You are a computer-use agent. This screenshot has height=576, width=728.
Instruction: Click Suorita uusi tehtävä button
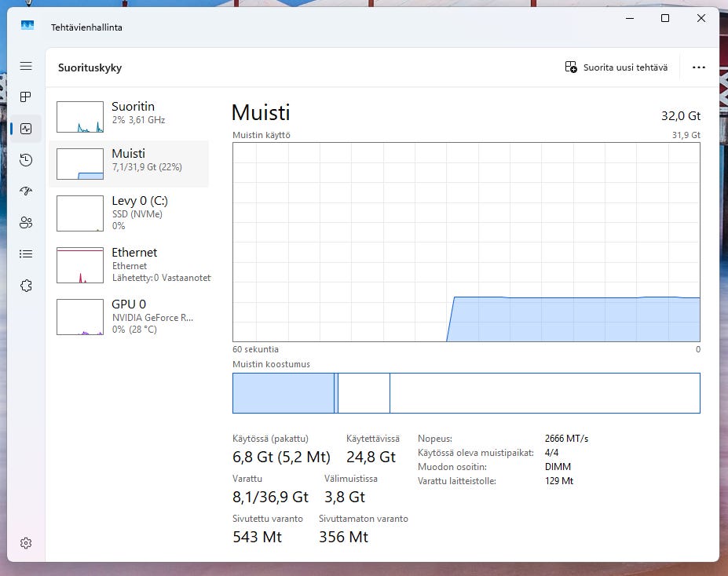point(616,67)
